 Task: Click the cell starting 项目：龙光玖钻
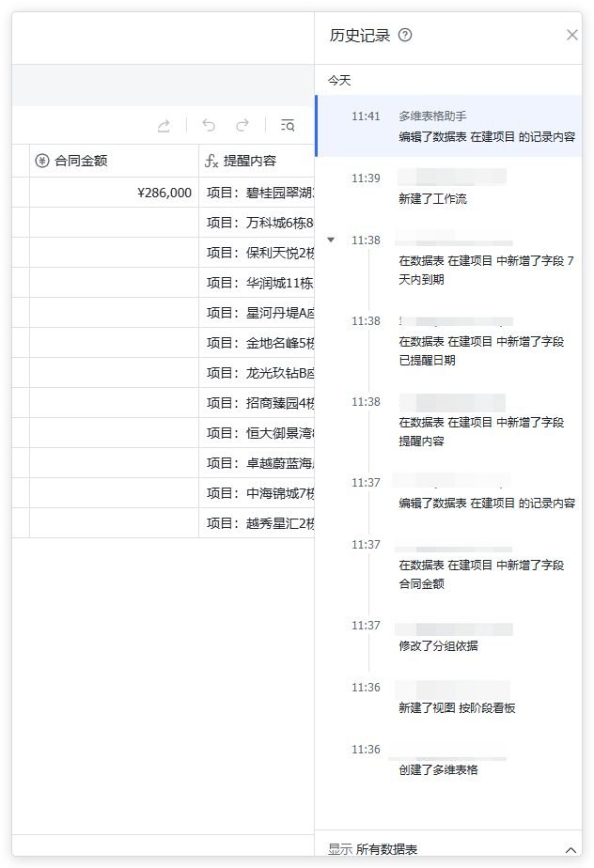tap(257, 373)
